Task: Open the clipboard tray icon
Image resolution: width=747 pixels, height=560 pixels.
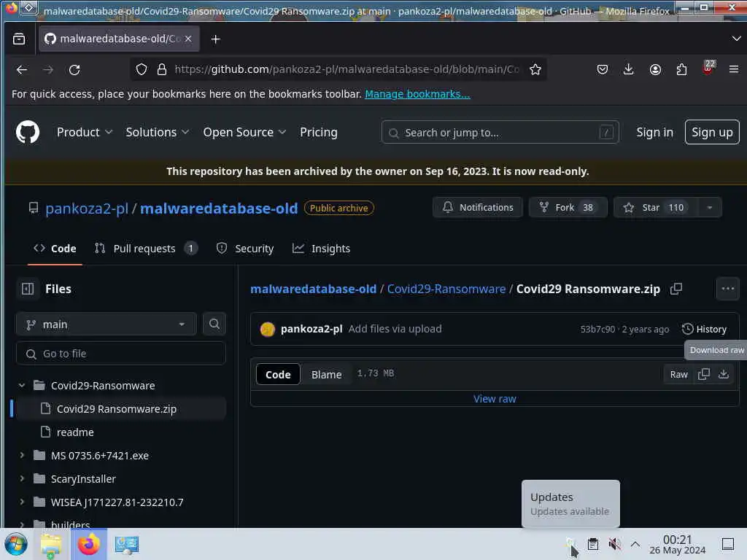Action: point(592,544)
